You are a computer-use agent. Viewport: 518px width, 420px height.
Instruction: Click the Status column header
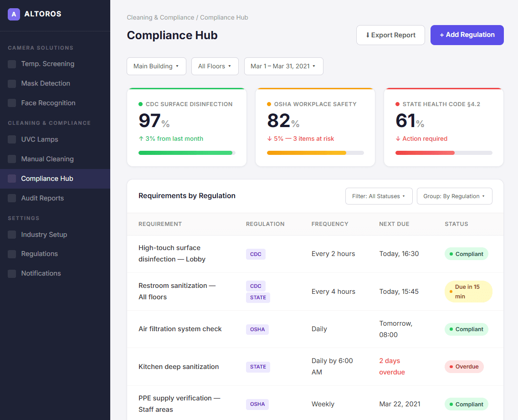point(456,224)
